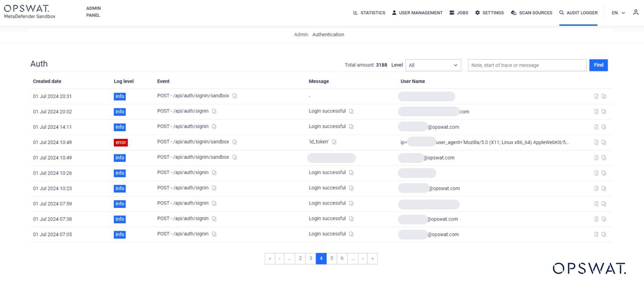Image resolution: width=644 pixels, height=292 pixels.
Task: Copy the 'id_token' error message
Action: (x=334, y=142)
